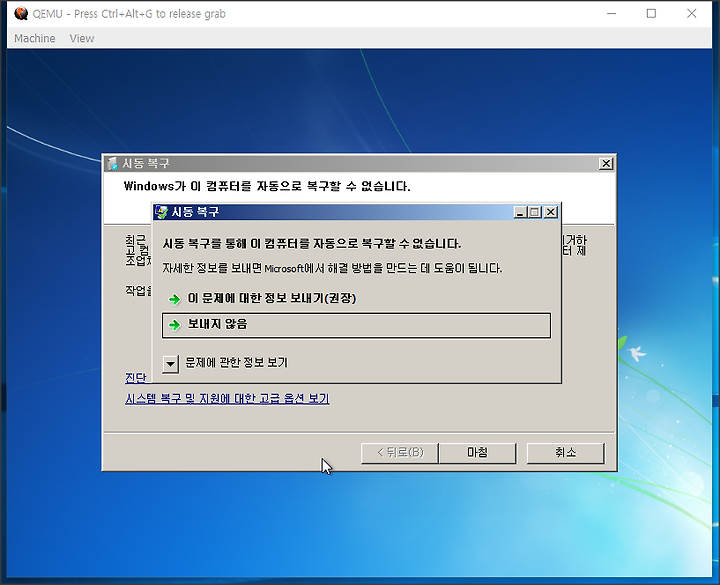Screen dimensions: 720x585
Task: Maximize the inner '시동 복구' dialog
Action: [x=534, y=212]
